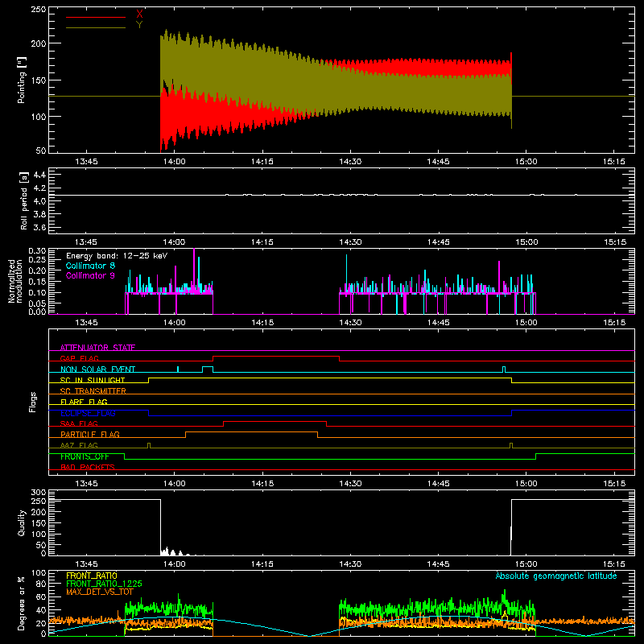Click the PARTICLE_FLAG raised step segment
Image resolution: width=644 pixels, height=644 pixels.
(x=251, y=432)
